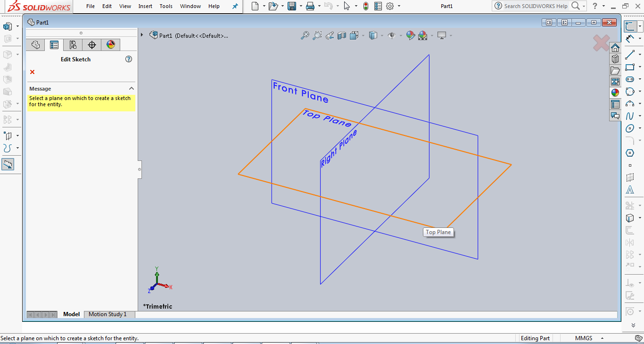Click Previous View icon
The width and height of the screenshot is (644, 344).
330,35
